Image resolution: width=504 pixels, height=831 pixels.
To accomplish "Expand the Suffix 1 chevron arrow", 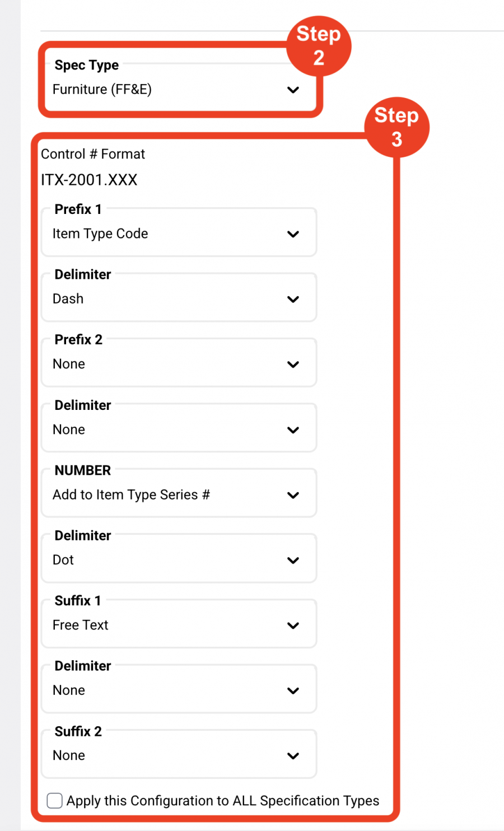I will [293, 625].
